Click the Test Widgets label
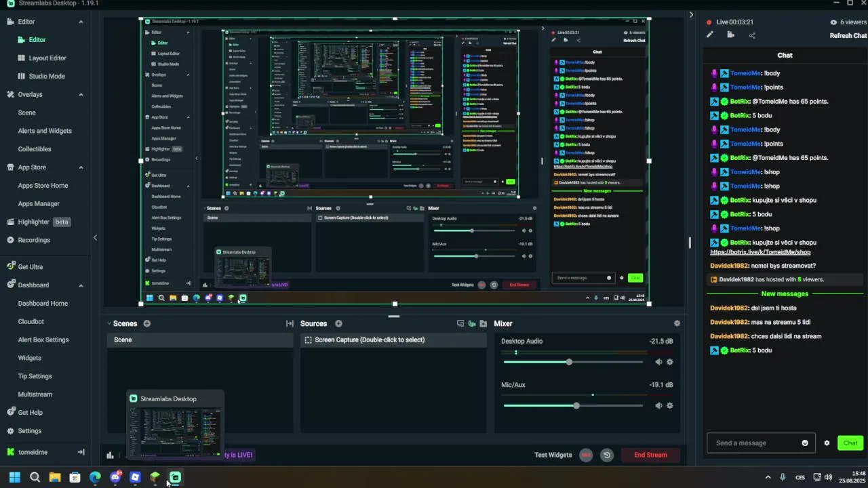Screen dimensions: 868x488 553,455
